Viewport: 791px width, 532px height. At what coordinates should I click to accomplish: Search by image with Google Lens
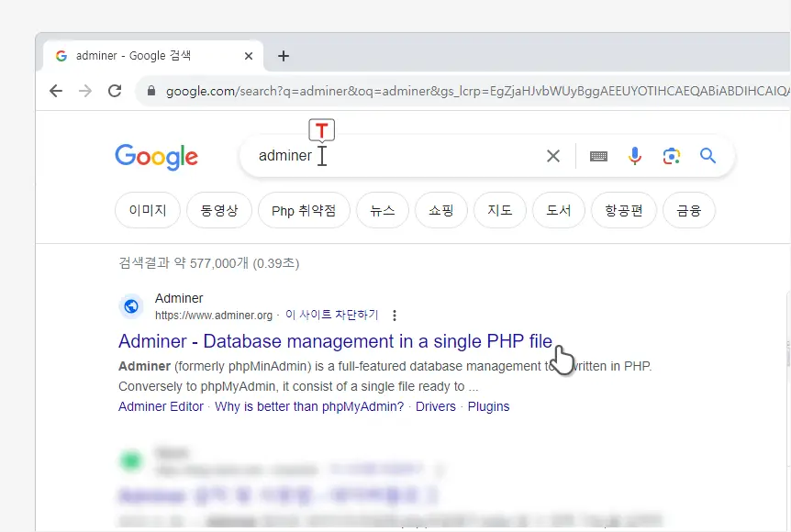point(672,156)
